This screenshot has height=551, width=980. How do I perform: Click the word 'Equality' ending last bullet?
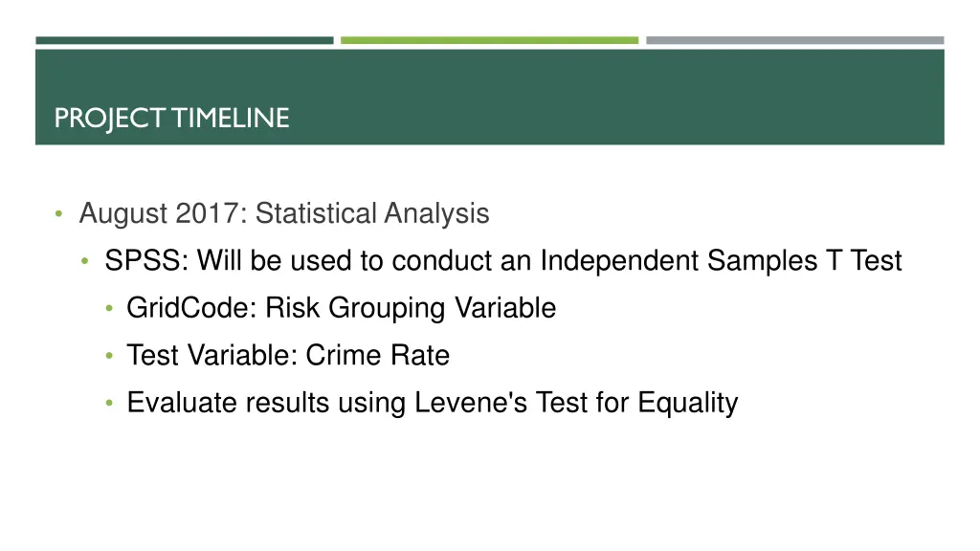[x=688, y=403]
